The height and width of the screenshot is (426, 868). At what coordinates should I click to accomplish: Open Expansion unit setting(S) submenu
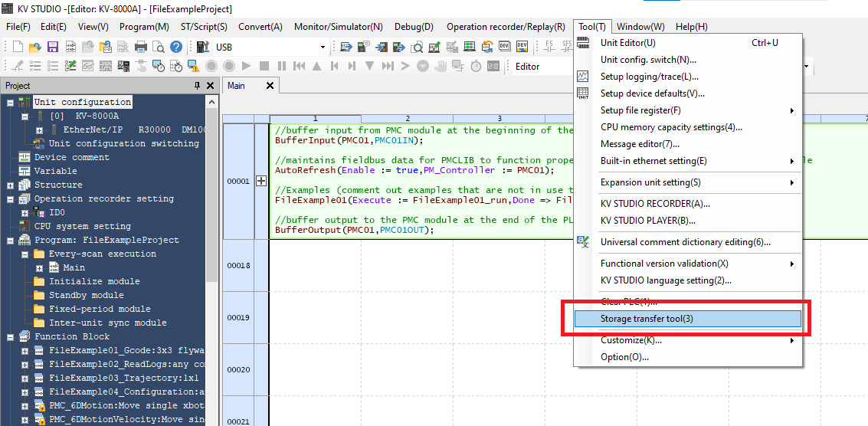point(650,182)
